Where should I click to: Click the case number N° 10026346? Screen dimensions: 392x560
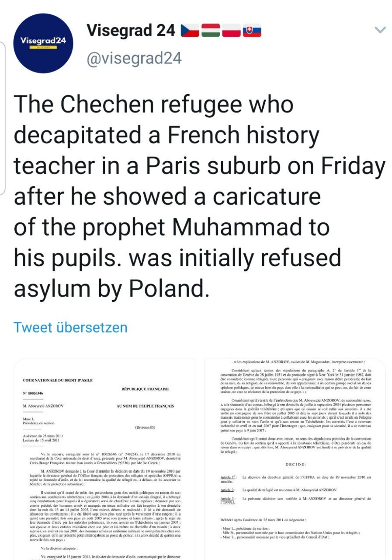point(33,393)
